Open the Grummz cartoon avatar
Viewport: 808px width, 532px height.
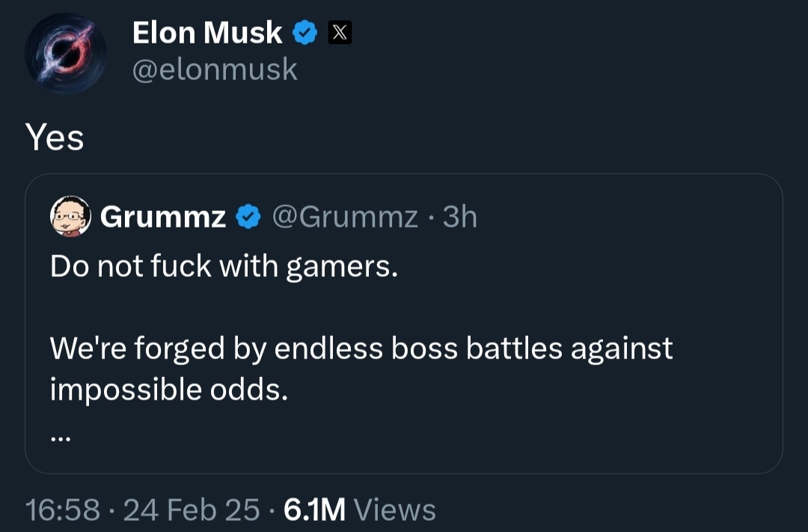pyautogui.click(x=70, y=217)
